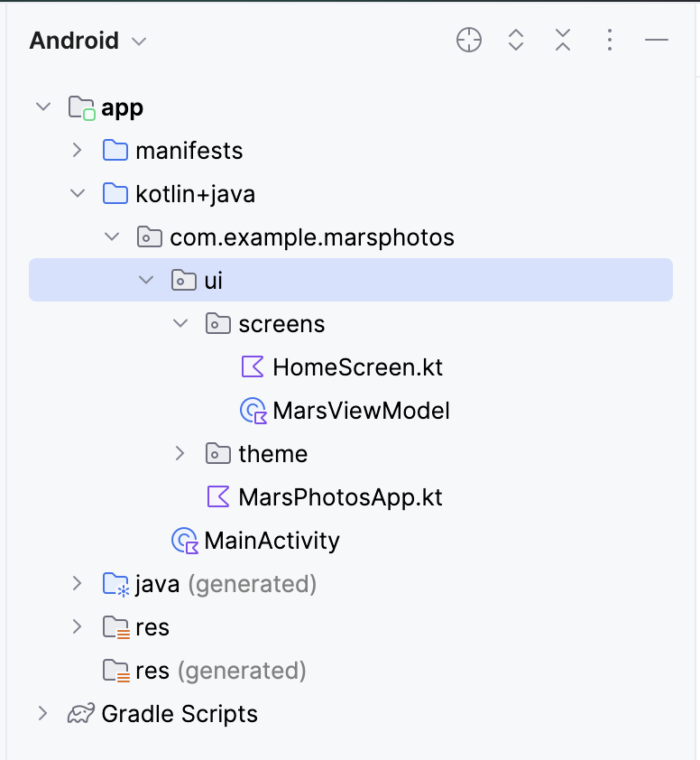Click the manifests folder icon
This screenshot has width=700, height=760.
coord(115,150)
